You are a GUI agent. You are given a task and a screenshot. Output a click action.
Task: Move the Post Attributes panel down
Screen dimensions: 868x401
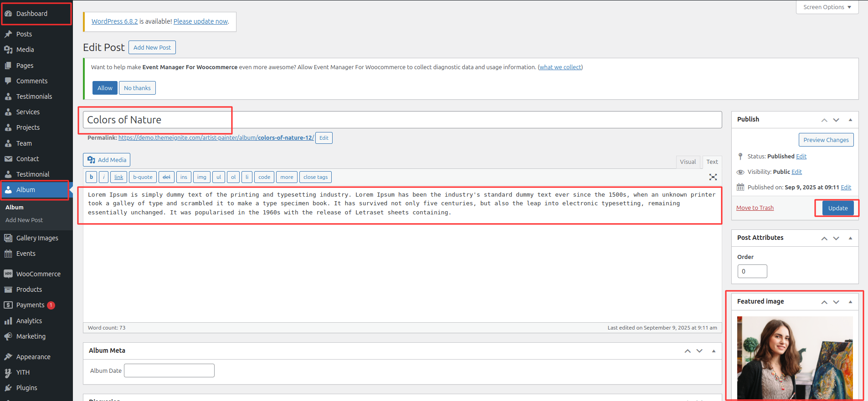pyautogui.click(x=836, y=238)
